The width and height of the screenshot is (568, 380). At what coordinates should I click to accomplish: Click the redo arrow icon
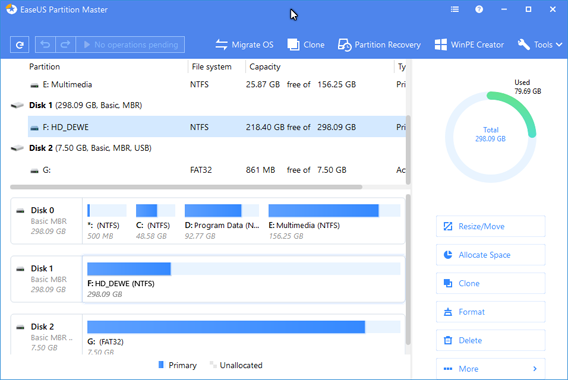coord(65,45)
